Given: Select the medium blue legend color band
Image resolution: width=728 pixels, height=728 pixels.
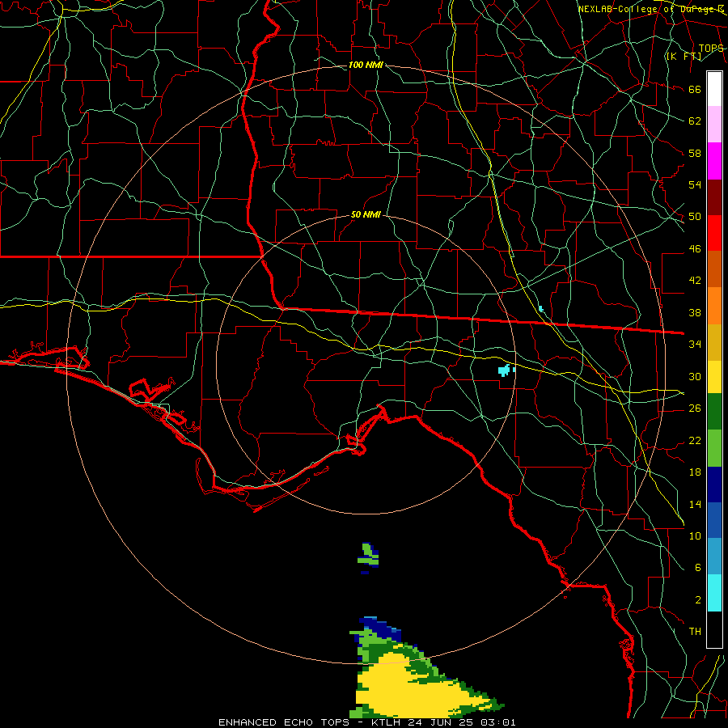Looking at the screenshot, I should 714,520.
